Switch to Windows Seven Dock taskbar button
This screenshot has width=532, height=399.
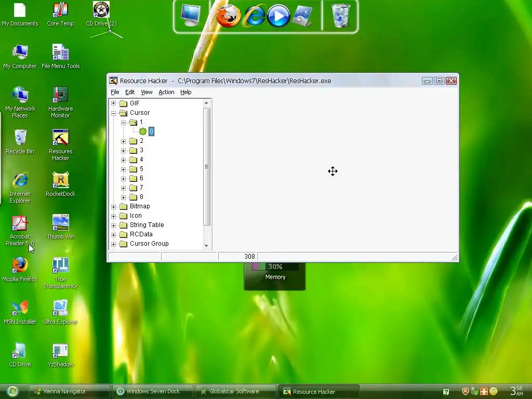[x=153, y=391]
